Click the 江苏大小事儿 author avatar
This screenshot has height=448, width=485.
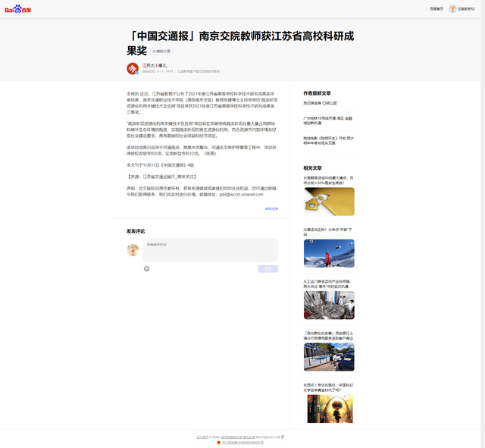(x=133, y=68)
